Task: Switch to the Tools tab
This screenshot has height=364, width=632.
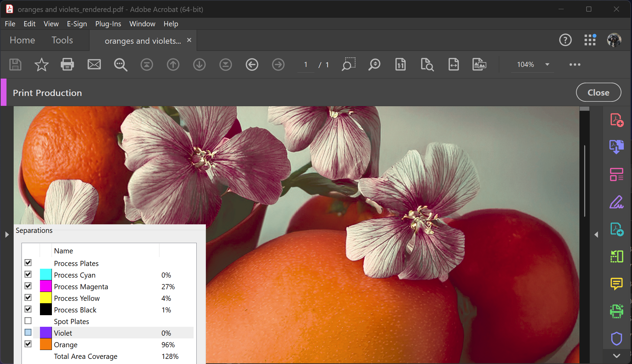Action: pyautogui.click(x=62, y=40)
